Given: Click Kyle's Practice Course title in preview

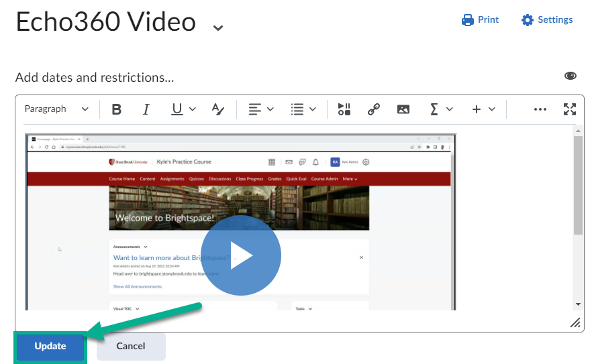Looking at the screenshot, I should 184,162.
